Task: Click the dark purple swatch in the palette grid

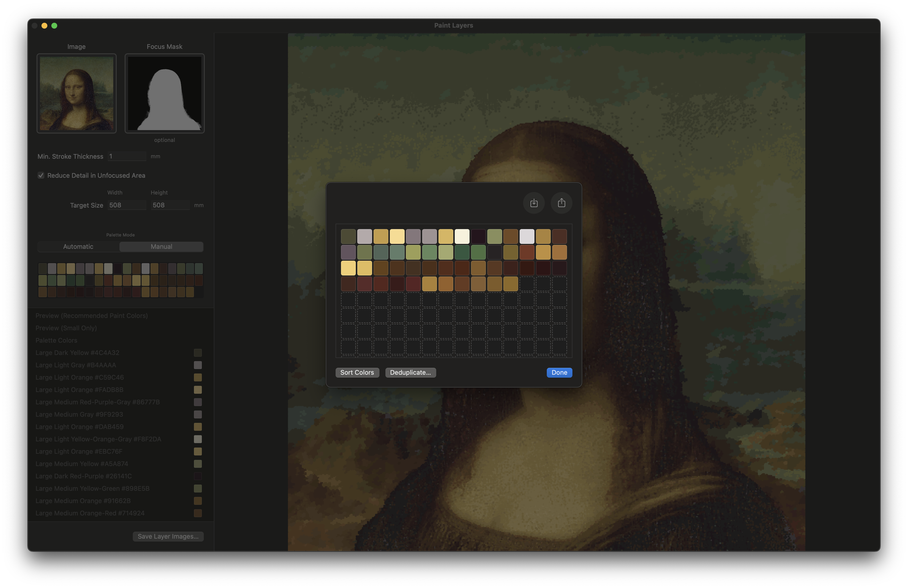Action: [x=478, y=236]
